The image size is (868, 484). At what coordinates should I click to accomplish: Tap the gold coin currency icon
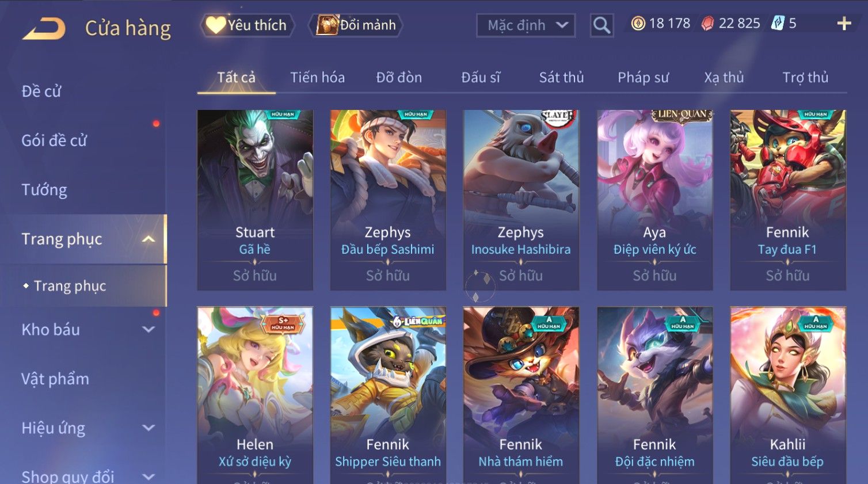point(638,24)
